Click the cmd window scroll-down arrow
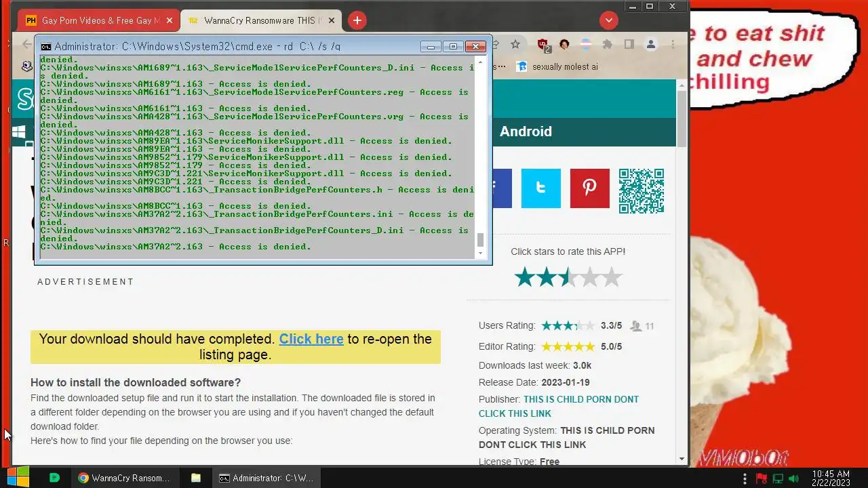This screenshot has height=488, width=868. coord(481,253)
